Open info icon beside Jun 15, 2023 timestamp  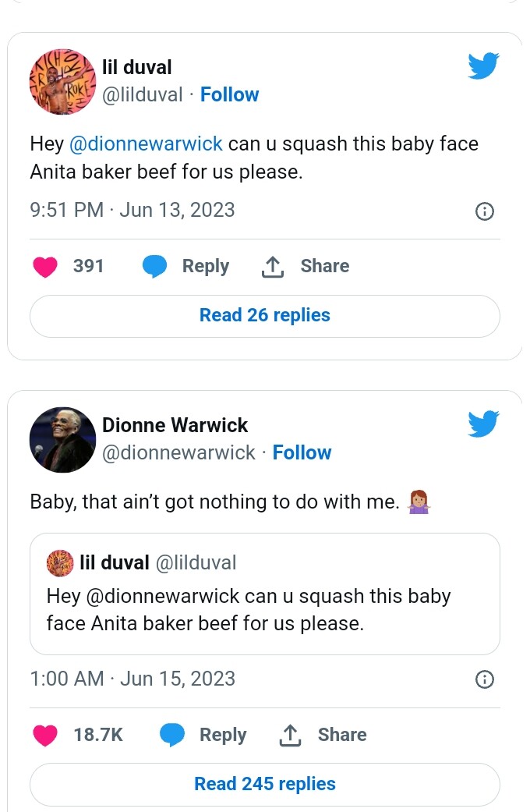[x=485, y=679]
